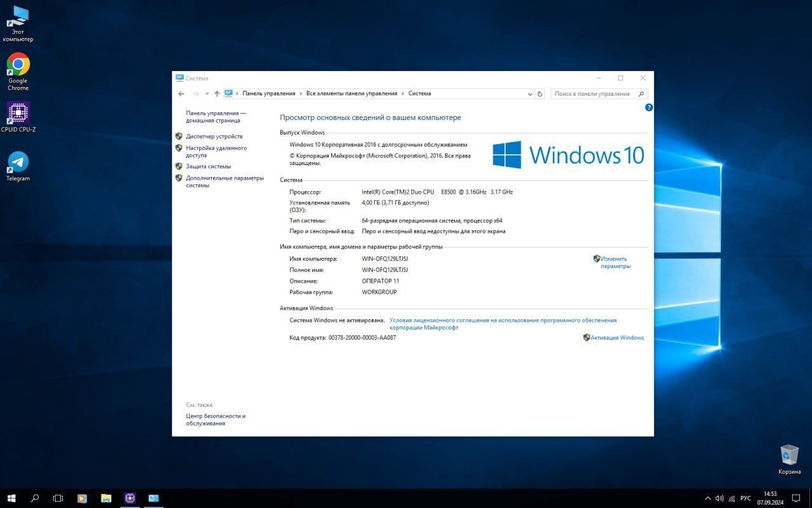The image size is (812, 508).
Task: Click the search magnifier in control panel
Action: [641, 94]
